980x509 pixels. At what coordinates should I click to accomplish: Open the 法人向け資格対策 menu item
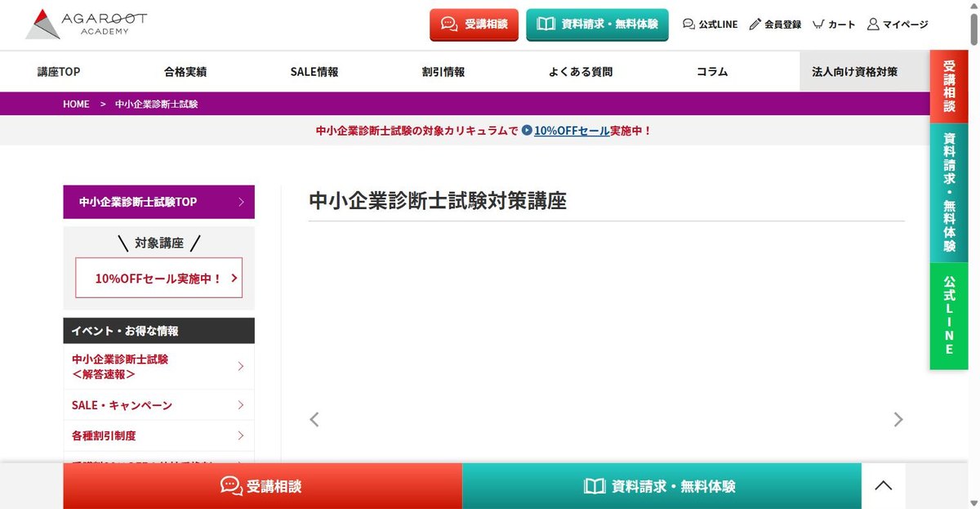pyautogui.click(x=865, y=71)
